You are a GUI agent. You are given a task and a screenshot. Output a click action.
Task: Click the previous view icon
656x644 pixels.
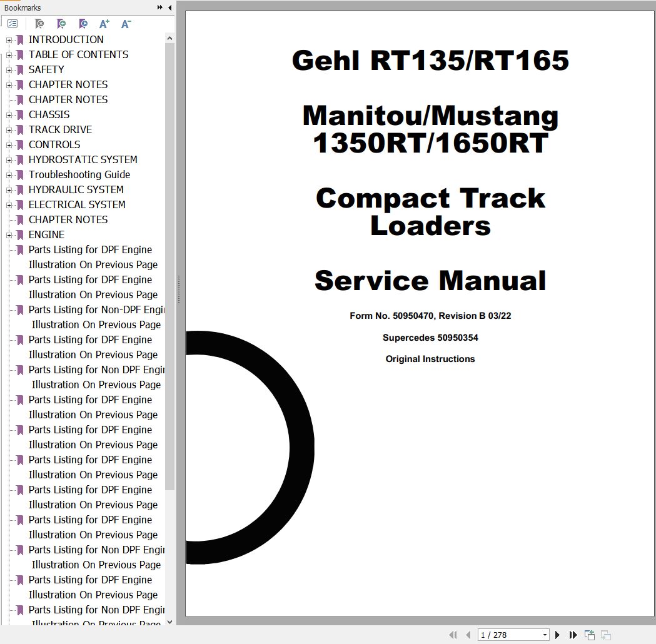coord(590,635)
